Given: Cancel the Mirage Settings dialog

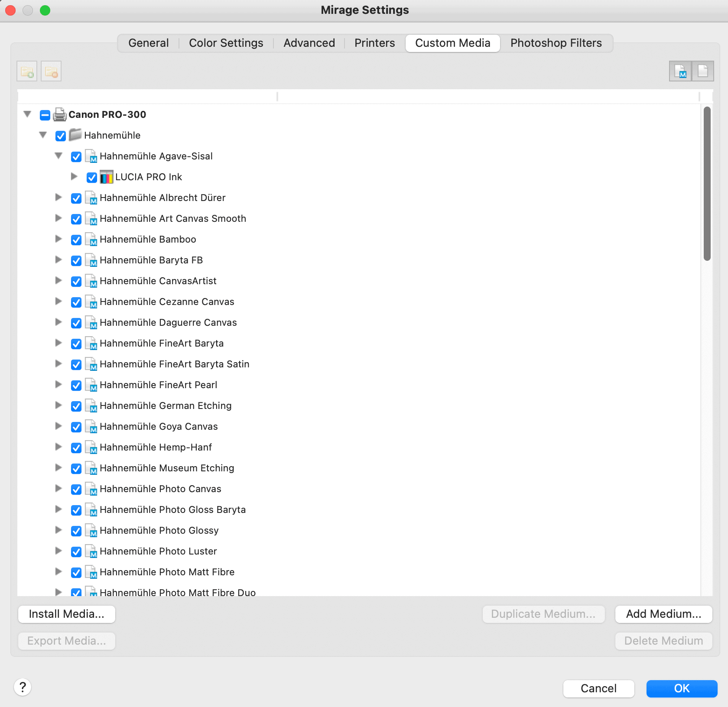Looking at the screenshot, I should tap(599, 688).
